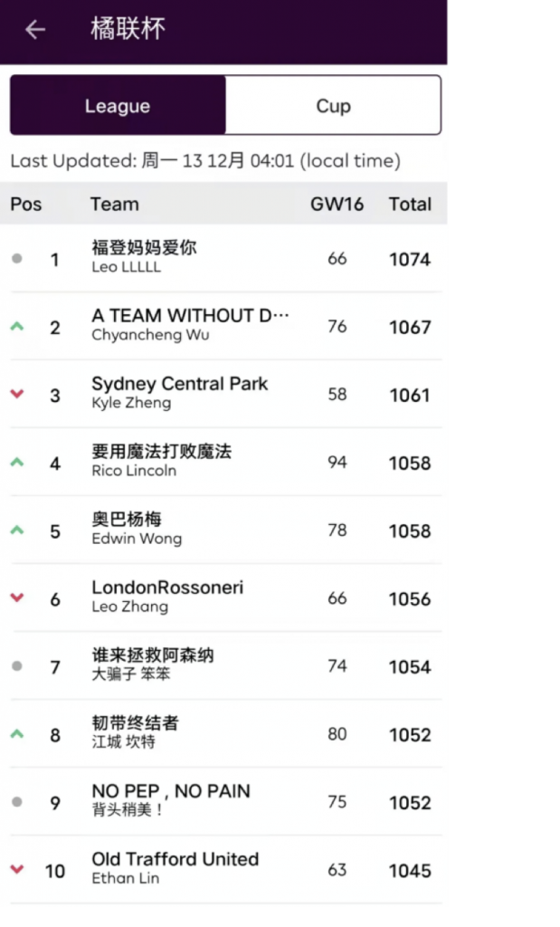This screenshot has width=560, height=927.
Task: Click the Total column header
Action: coord(410,205)
